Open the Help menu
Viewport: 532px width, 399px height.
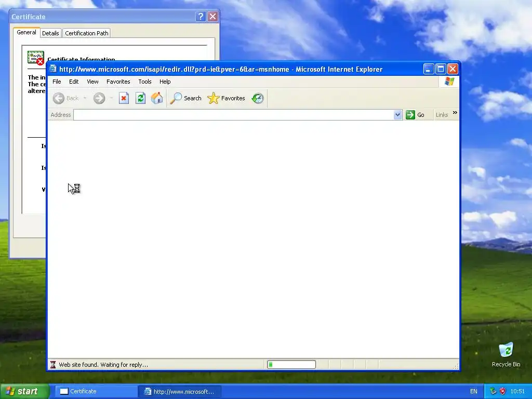[165, 82]
